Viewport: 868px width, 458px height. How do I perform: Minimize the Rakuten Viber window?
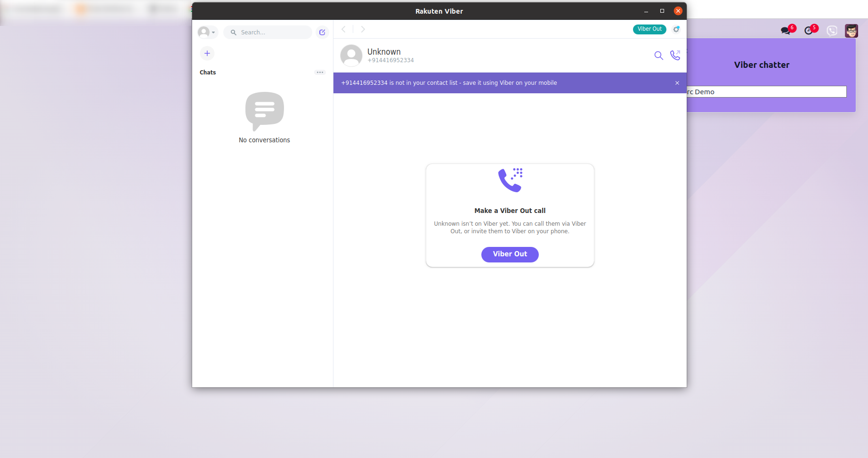(646, 11)
